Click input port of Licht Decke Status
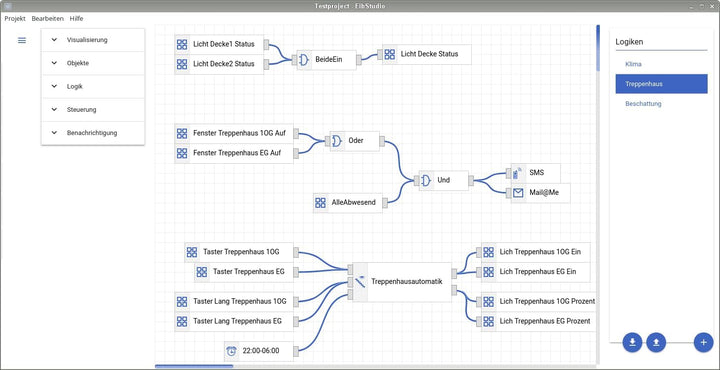 pyautogui.click(x=380, y=54)
